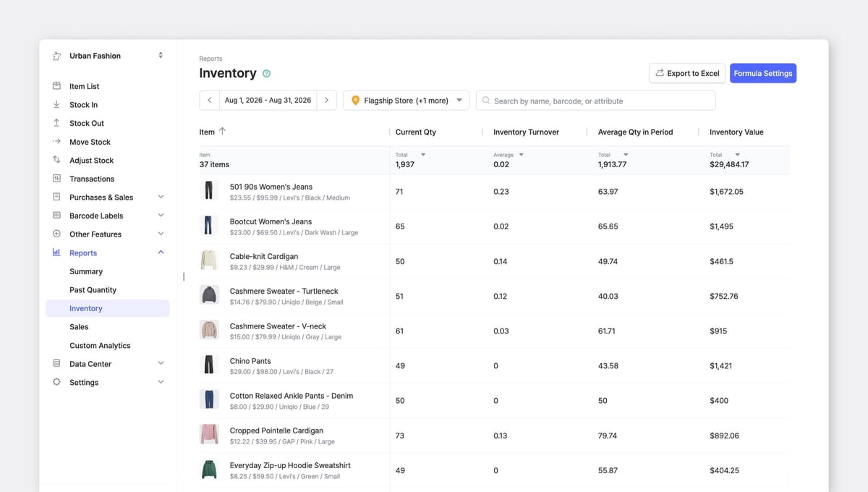868x492 pixels.
Task: Open the Everyday Zip-up Hoodie thumbnail
Action: coord(209,470)
